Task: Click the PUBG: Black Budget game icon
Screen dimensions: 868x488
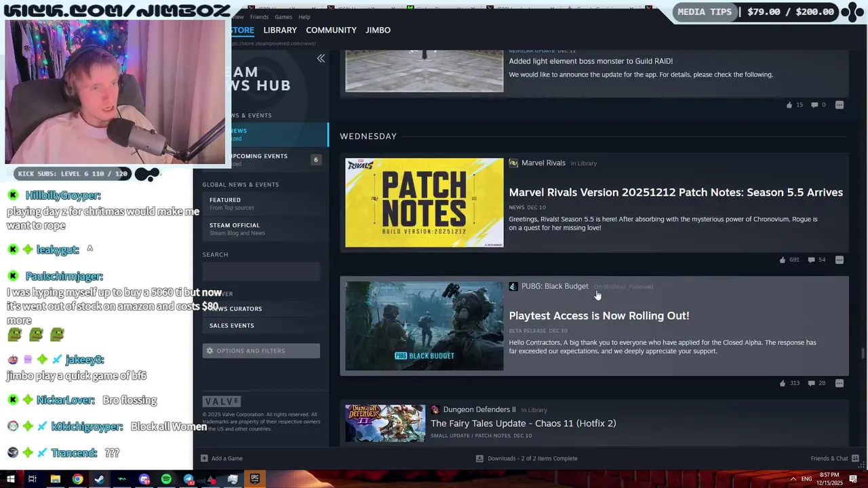Action: click(x=513, y=286)
